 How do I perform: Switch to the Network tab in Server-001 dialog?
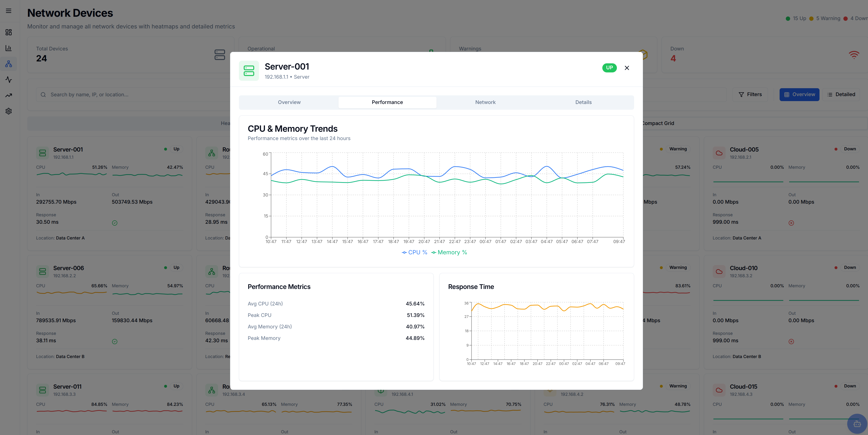485,102
